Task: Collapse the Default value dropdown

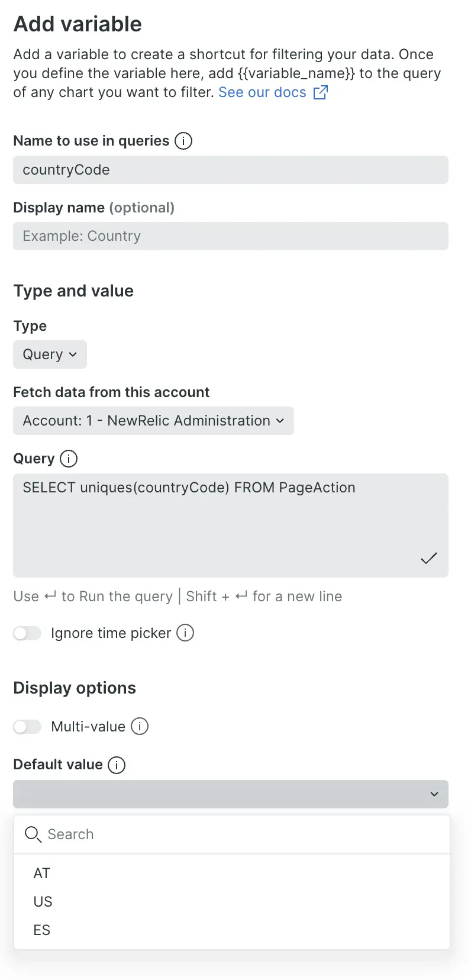Action: [x=231, y=794]
